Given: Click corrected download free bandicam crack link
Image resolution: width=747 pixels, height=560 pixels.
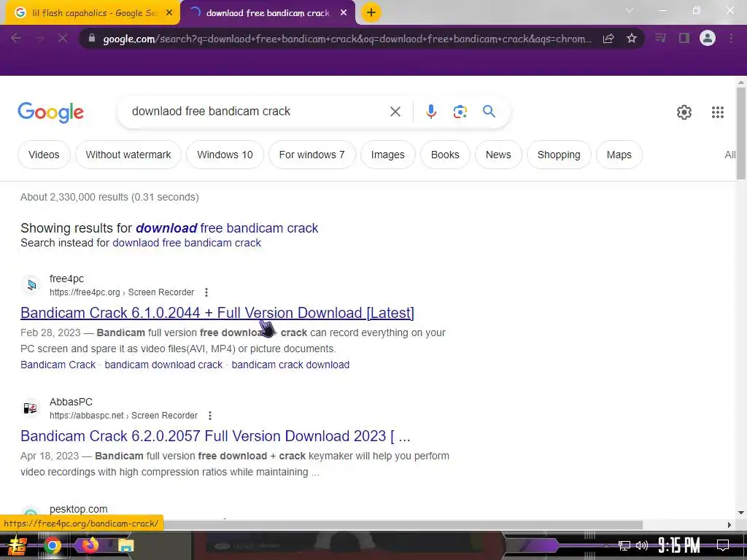Looking at the screenshot, I should click(x=227, y=228).
